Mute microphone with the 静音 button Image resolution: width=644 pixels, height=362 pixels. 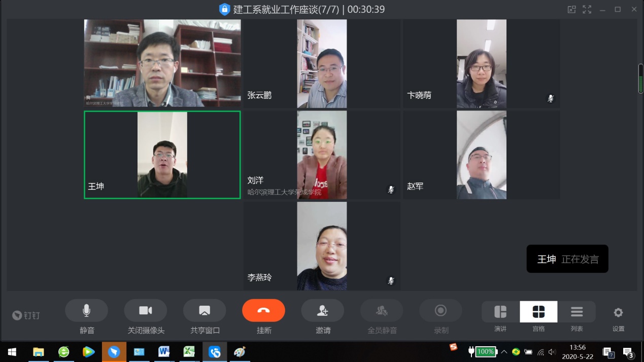pos(86,310)
